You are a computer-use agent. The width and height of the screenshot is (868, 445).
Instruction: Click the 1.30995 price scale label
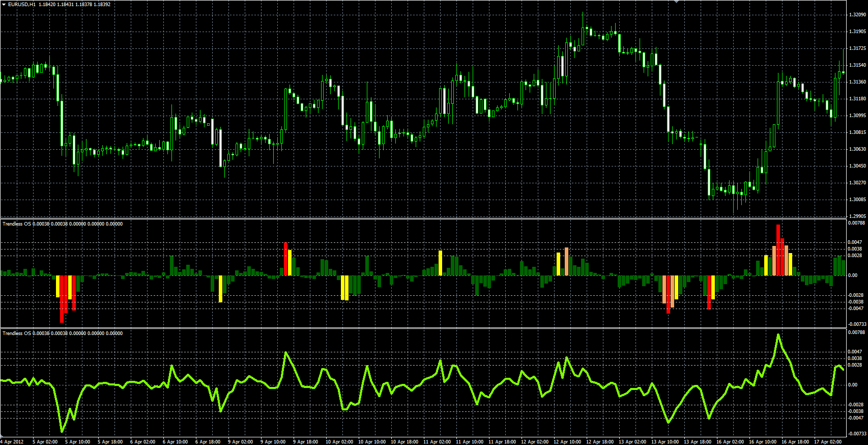click(x=857, y=116)
